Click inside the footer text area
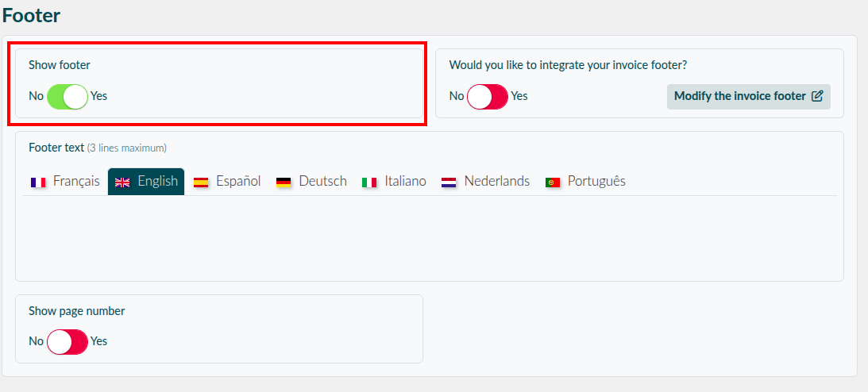 pos(430,238)
